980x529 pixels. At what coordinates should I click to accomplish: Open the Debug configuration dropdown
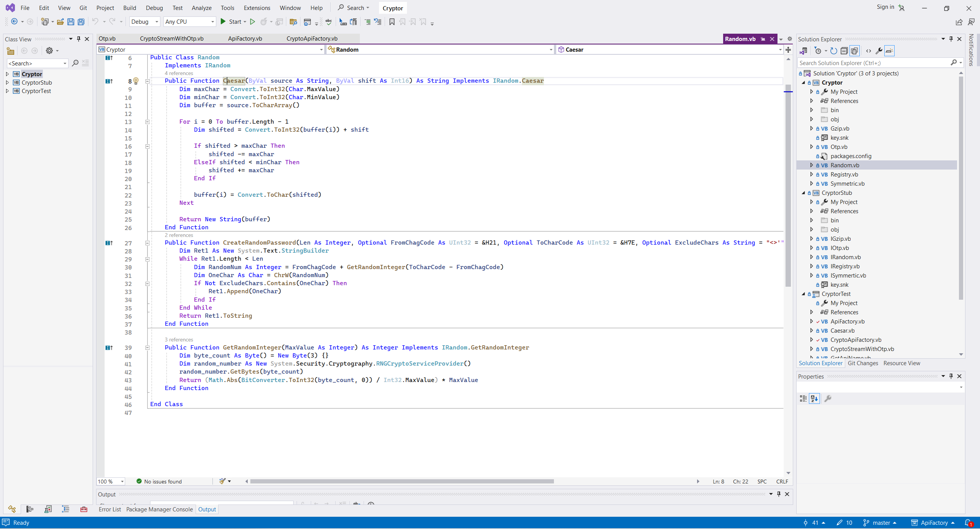(x=157, y=22)
